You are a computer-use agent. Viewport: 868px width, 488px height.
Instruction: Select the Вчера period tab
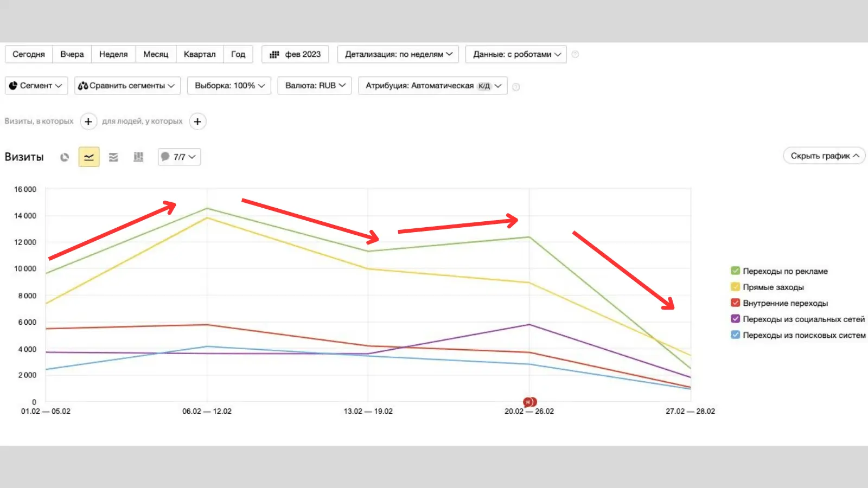click(72, 54)
